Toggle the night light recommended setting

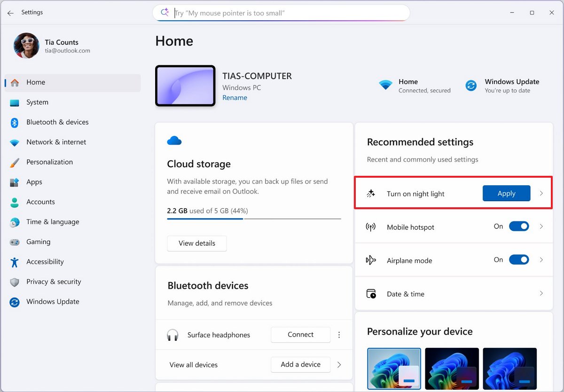506,193
